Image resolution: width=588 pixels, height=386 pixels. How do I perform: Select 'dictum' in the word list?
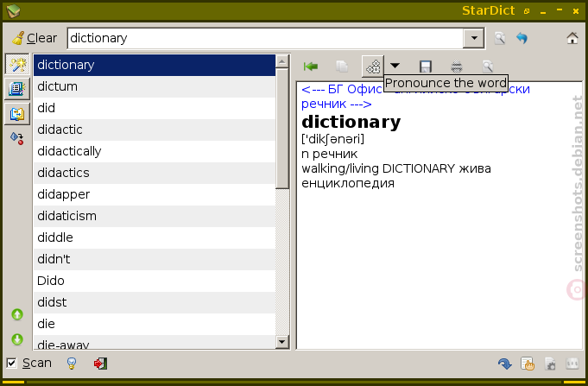click(x=155, y=86)
